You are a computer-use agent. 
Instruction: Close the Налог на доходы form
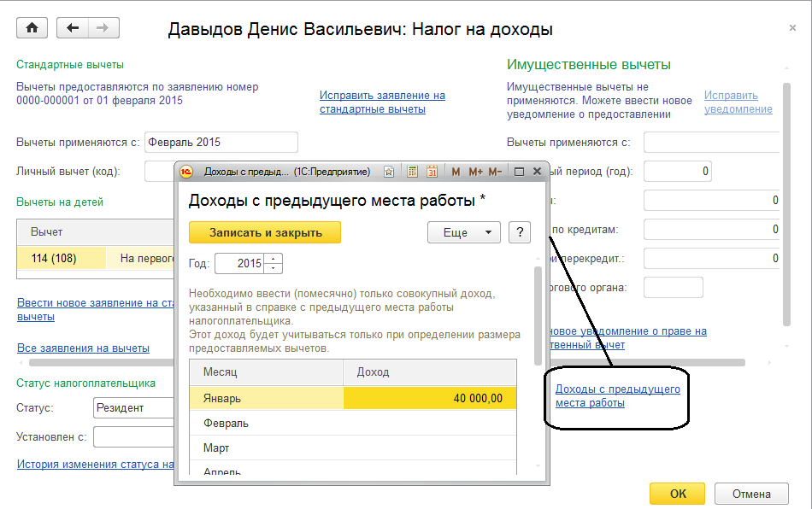point(792,28)
